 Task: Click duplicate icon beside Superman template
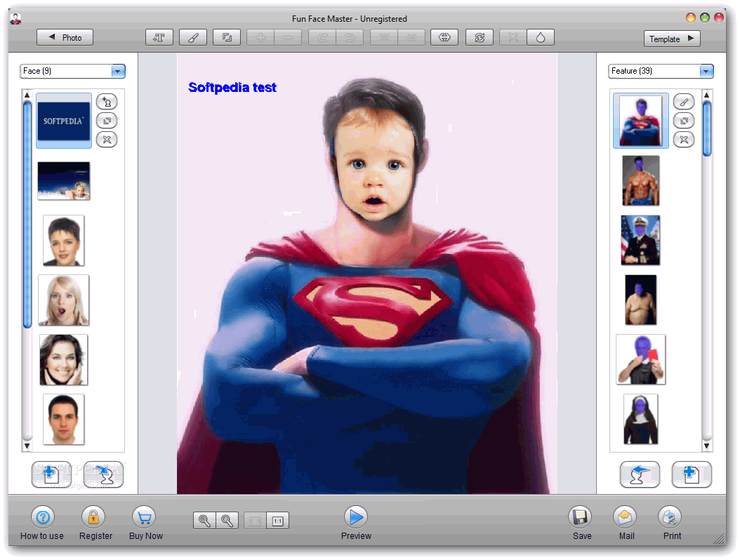684,121
